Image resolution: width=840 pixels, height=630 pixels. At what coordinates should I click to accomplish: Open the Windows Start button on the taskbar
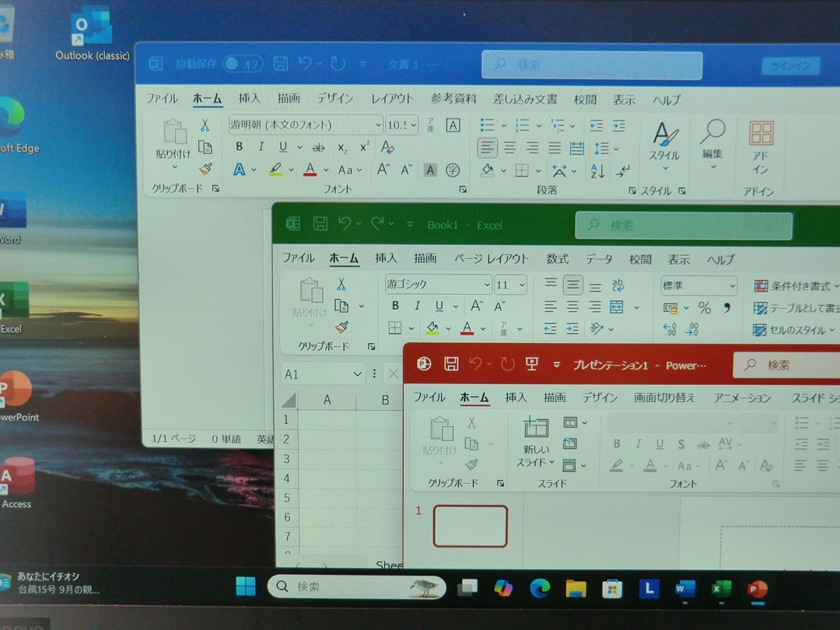coord(246,586)
